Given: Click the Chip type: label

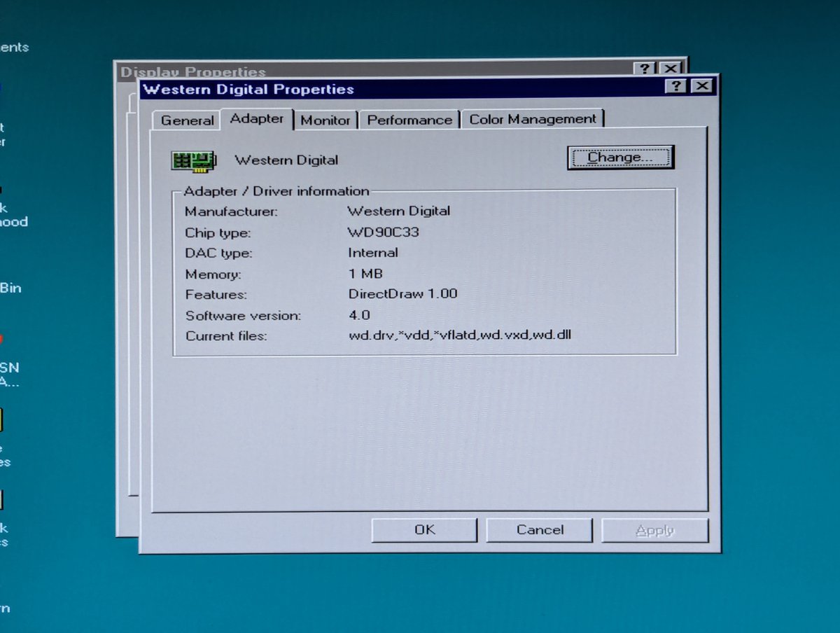Looking at the screenshot, I should (218, 233).
